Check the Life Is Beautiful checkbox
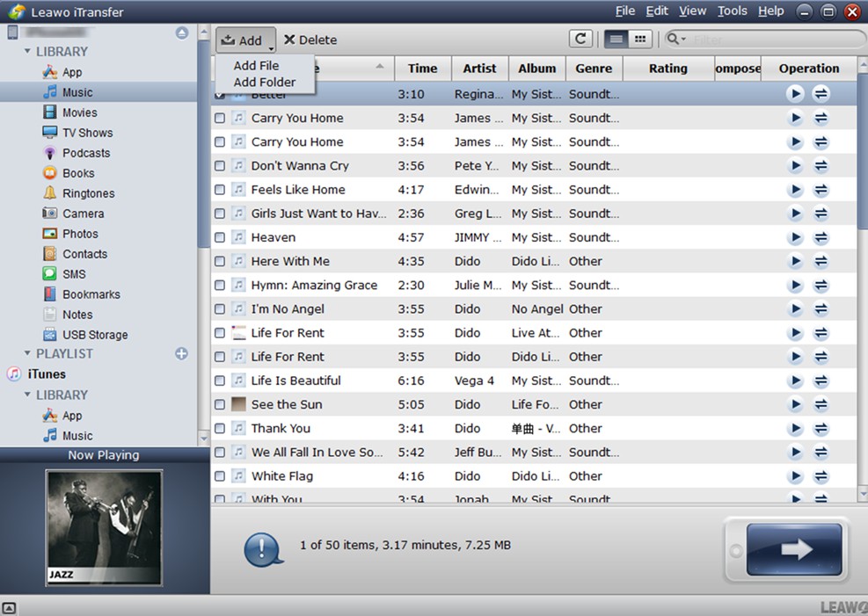Screen dimensions: 868x616 220,380
